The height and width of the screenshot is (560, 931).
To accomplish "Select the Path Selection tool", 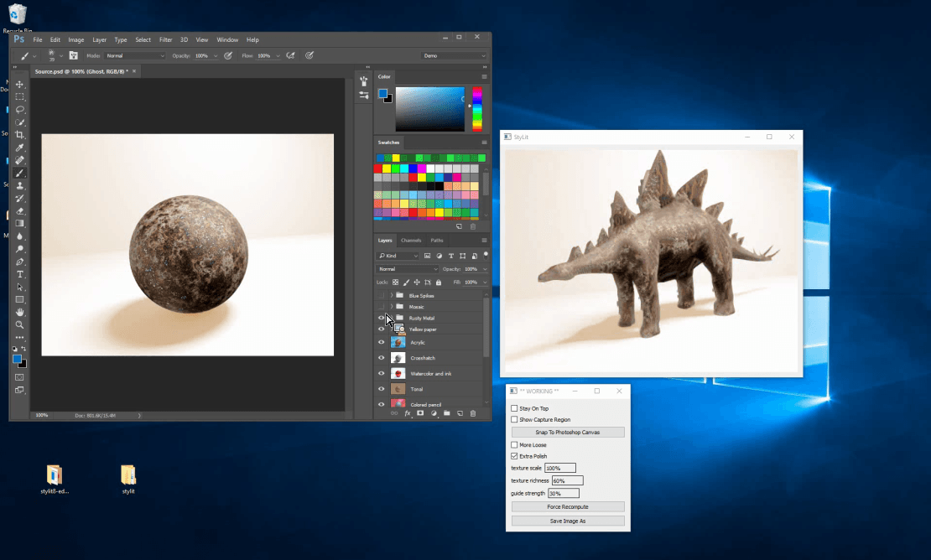I will (x=19, y=287).
